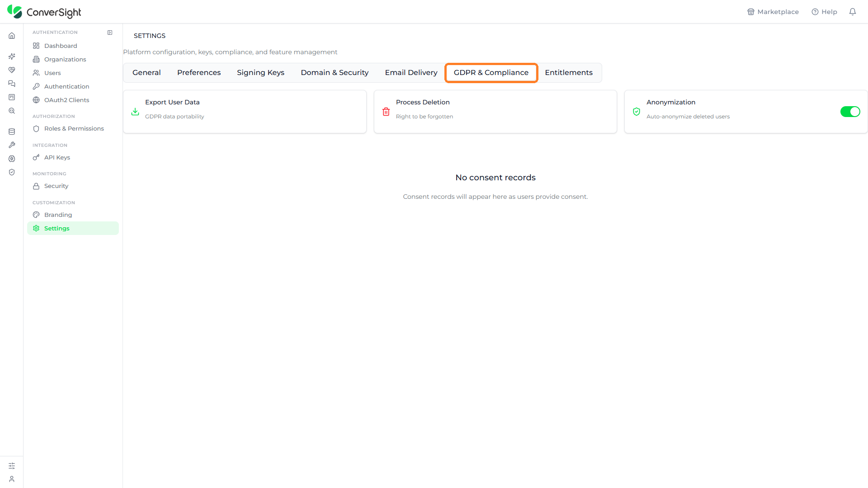
Task: Click the Export User Data card
Action: (245, 112)
